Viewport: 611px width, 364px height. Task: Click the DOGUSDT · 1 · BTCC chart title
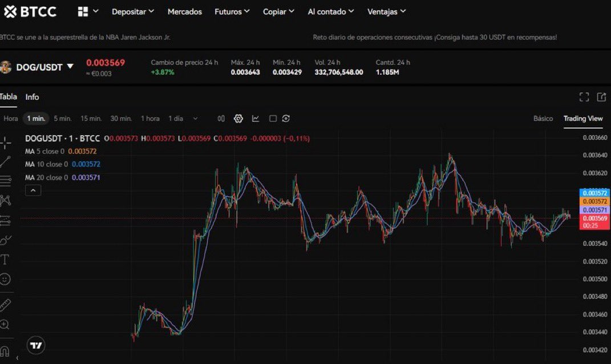pyautogui.click(x=62, y=138)
